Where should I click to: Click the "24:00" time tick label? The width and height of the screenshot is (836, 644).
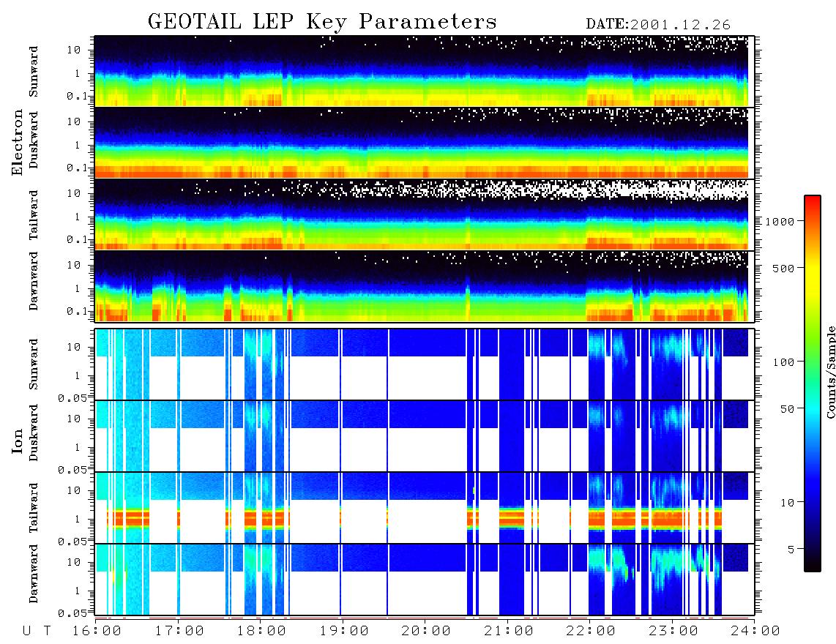755,632
